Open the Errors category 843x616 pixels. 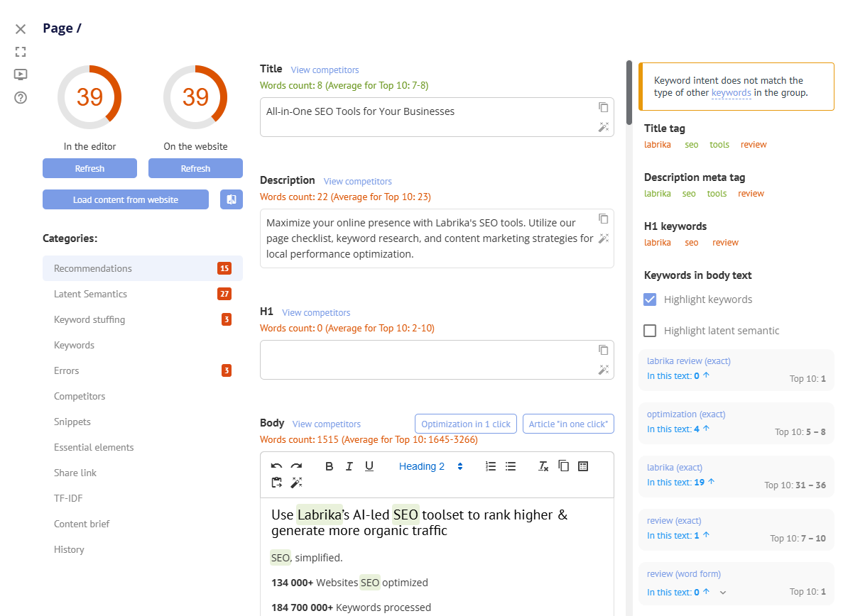143,370
